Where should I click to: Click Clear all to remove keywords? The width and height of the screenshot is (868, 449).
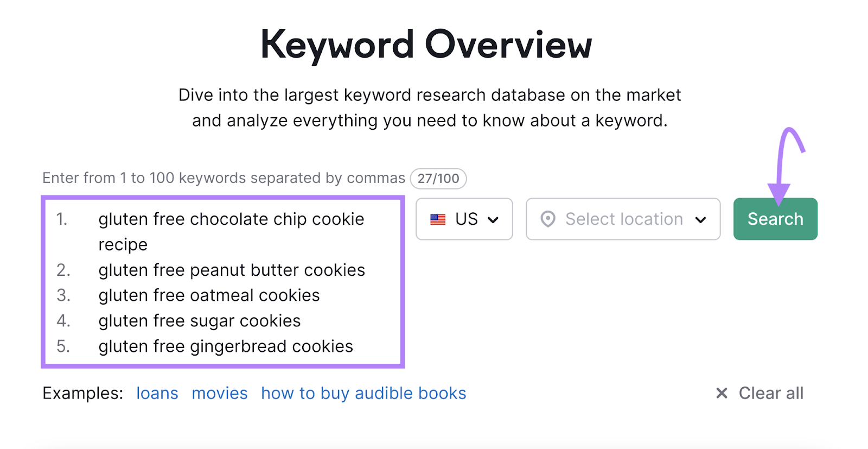(x=771, y=393)
